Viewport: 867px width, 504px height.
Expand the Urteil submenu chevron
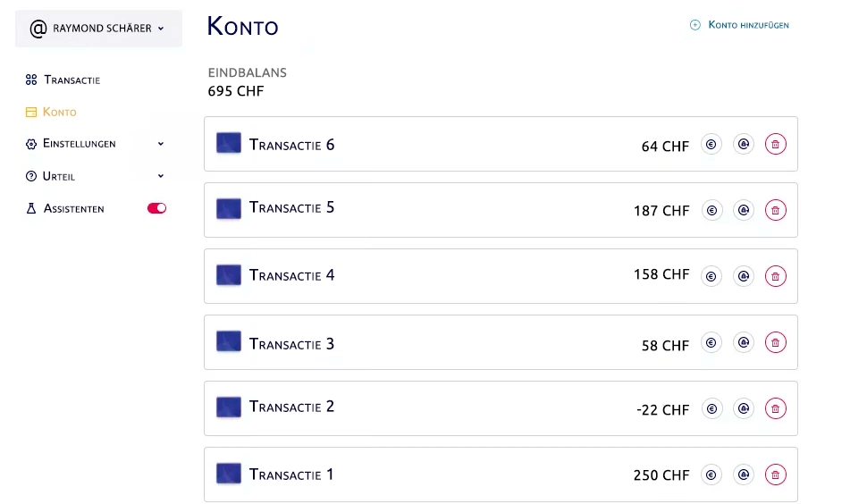161,176
